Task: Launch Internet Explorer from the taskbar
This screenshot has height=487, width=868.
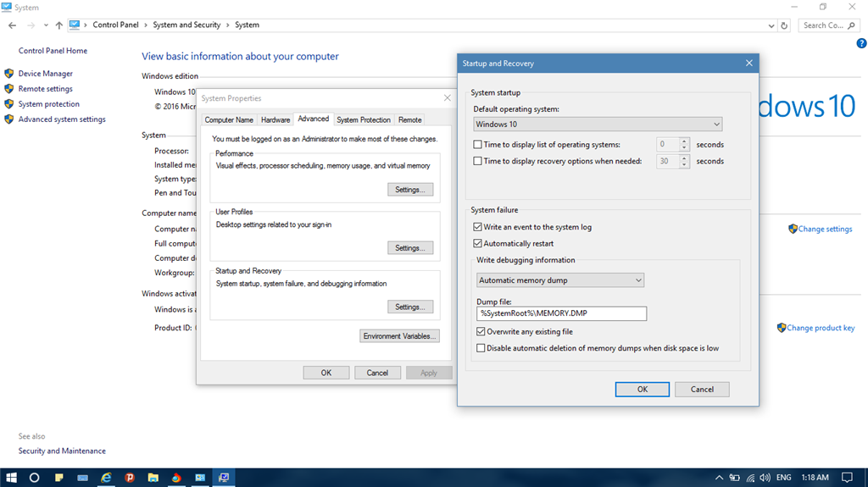Action: point(106,477)
